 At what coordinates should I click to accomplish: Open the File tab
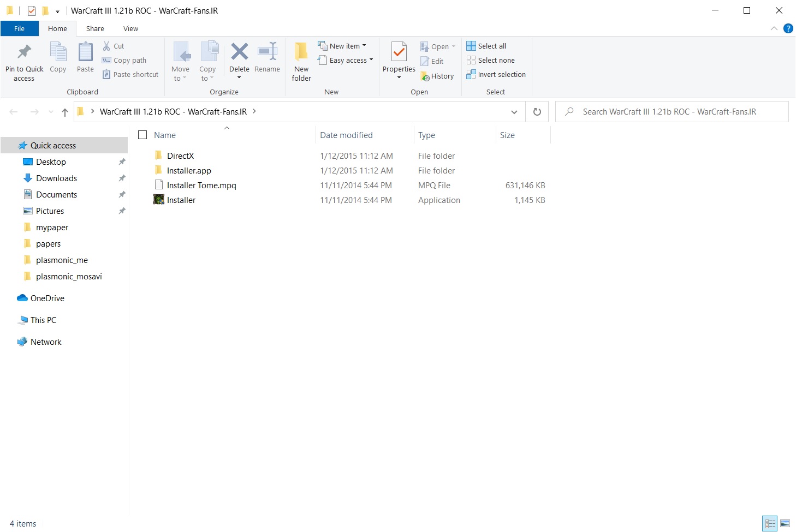tap(20, 28)
